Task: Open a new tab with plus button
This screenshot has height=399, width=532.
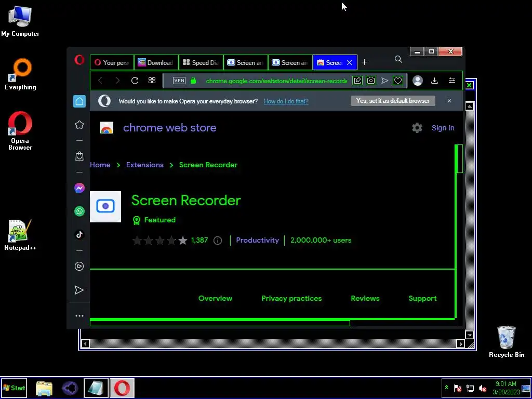Action: click(x=364, y=62)
